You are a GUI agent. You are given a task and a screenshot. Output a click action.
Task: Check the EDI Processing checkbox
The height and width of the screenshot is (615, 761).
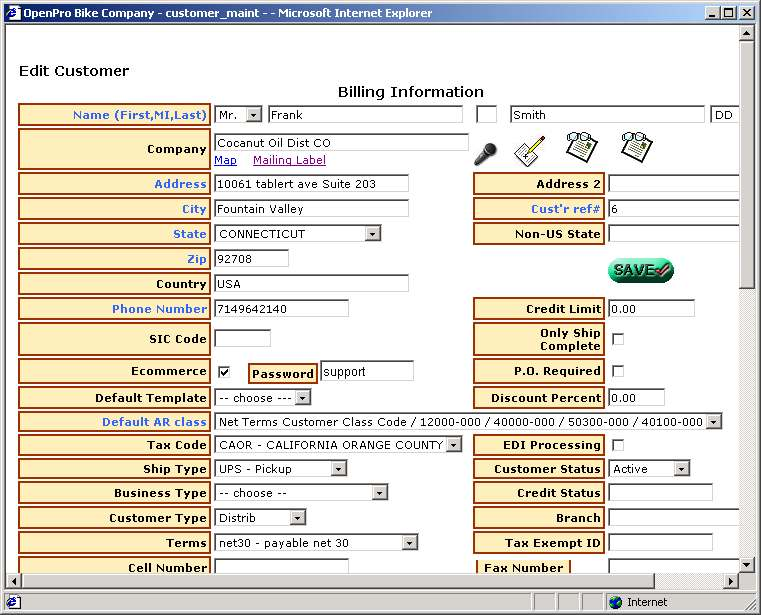tap(618, 445)
